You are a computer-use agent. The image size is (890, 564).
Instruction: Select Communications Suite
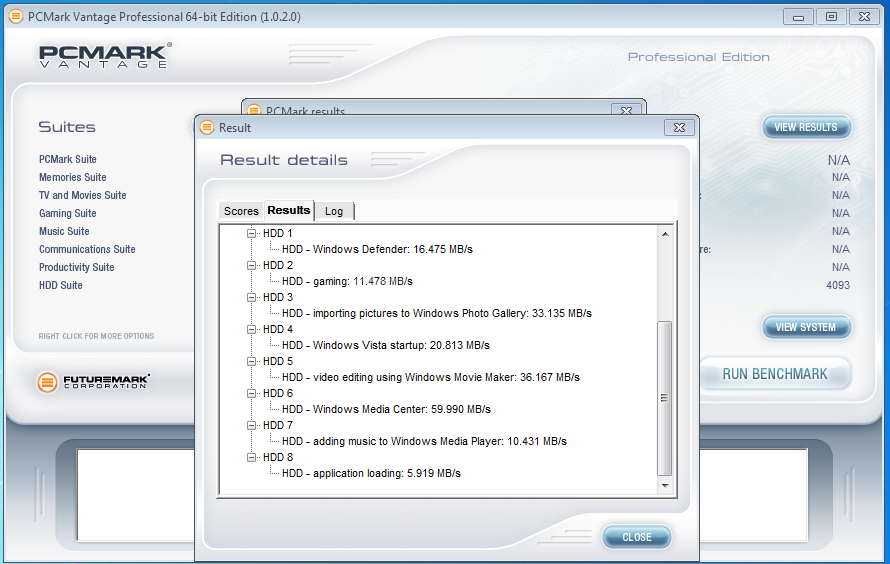[x=87, y=249]
